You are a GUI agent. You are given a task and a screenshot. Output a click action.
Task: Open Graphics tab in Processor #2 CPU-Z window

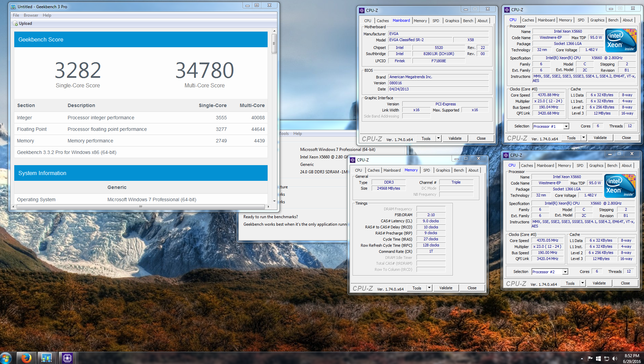click(x=596, y=166)
